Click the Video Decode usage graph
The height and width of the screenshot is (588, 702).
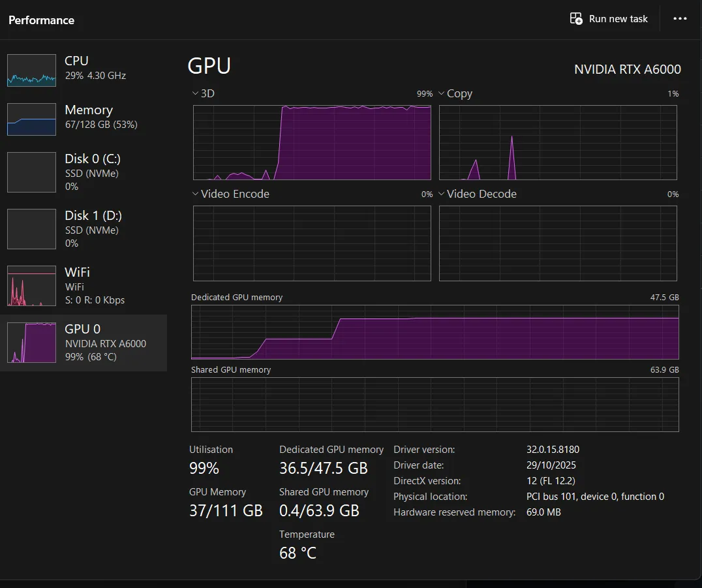tap(558, 243)
